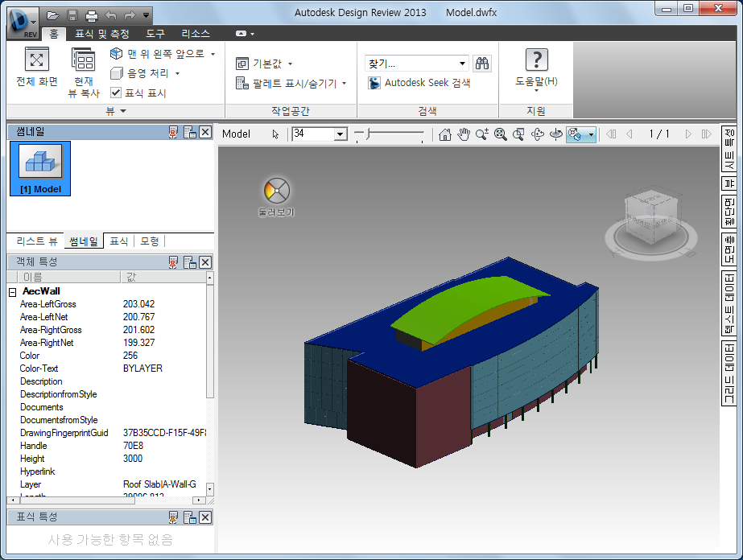Switch to the 표식 tab

pos(119,241)
